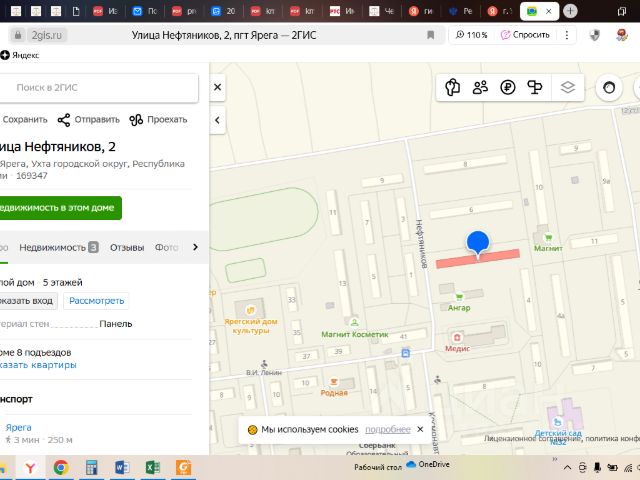Open the cookies подробнее link

pyautogui.click(x=388, y=429)
